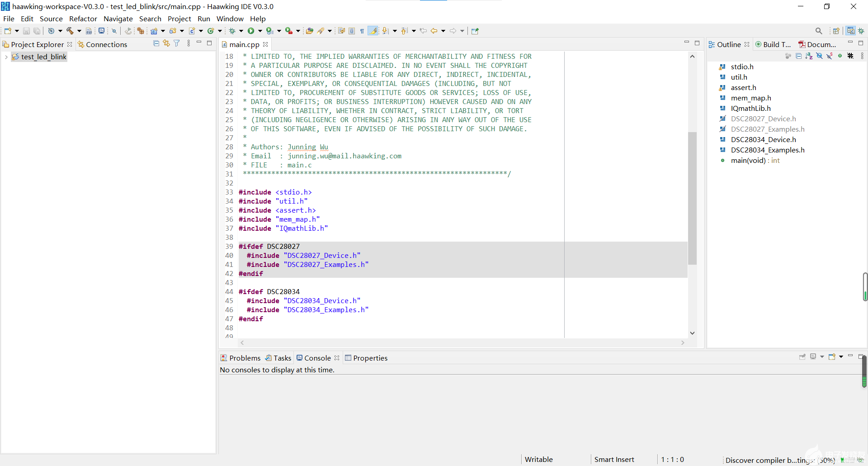
Task: Click the hammer Build icon
Action: coord(70,31)
